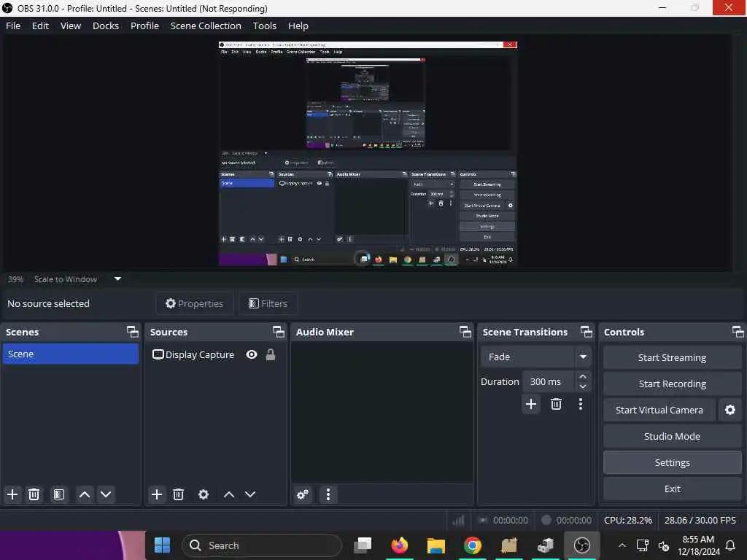Move source down arrow
This screenshot has height=560, width=747.
pyautogui.click(x=250, y=494)
